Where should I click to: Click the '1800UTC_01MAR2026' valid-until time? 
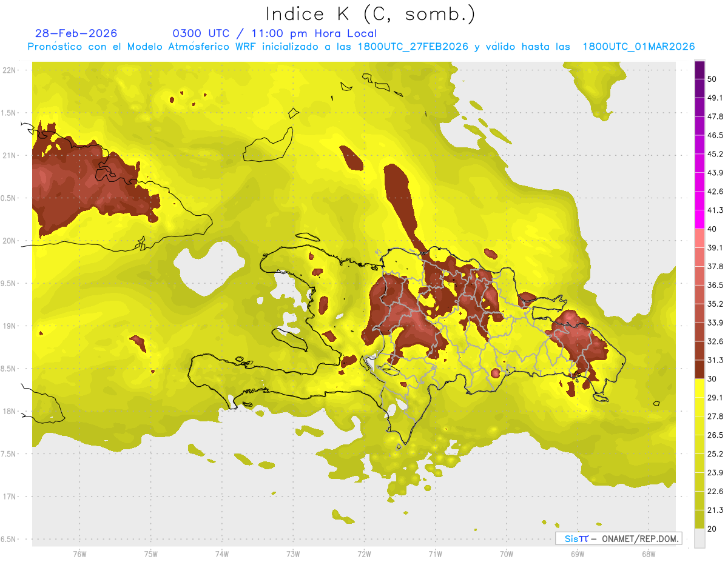pyautogui.click(x=639, y=47)
